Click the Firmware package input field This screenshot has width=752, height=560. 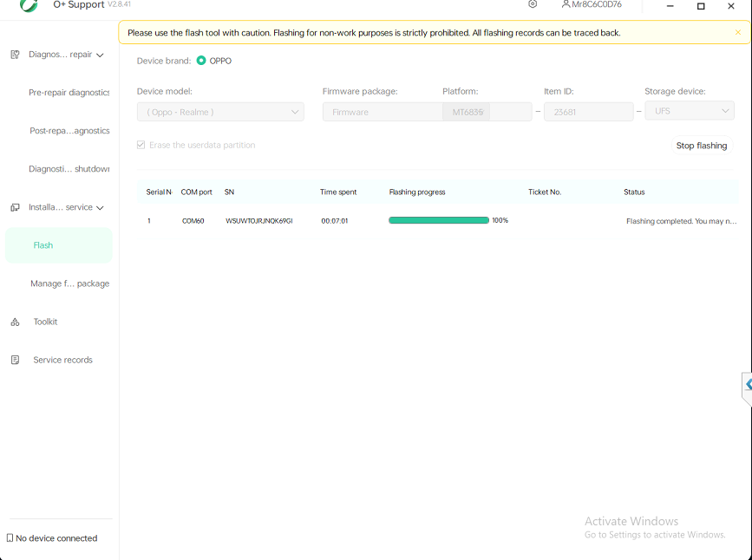pyautogui.click(x=383, y=112)
